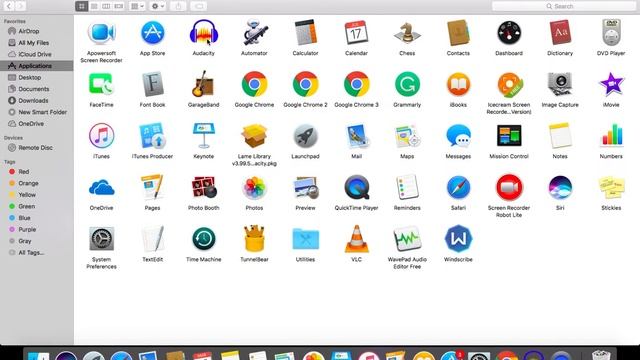Open the Calendar application
The height and width of the screenshot is (360, 640).
click(356, 33)
